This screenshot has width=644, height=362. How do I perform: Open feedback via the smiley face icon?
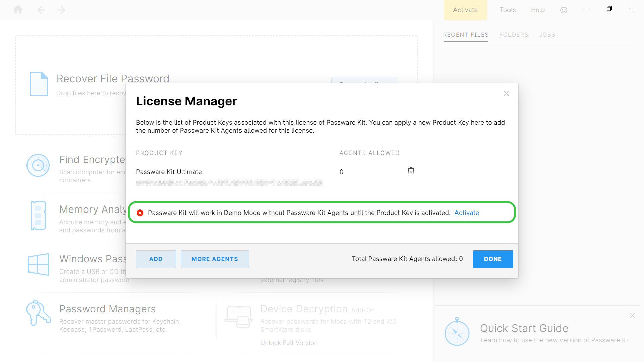coord(563,10)
